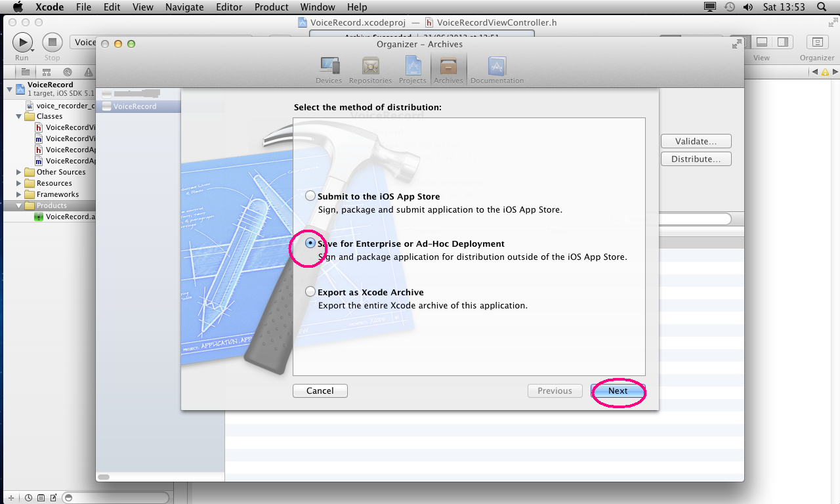This screenshot has width=840, height=504.
Task: Show recently edited files filter
Action: (28, 498)
